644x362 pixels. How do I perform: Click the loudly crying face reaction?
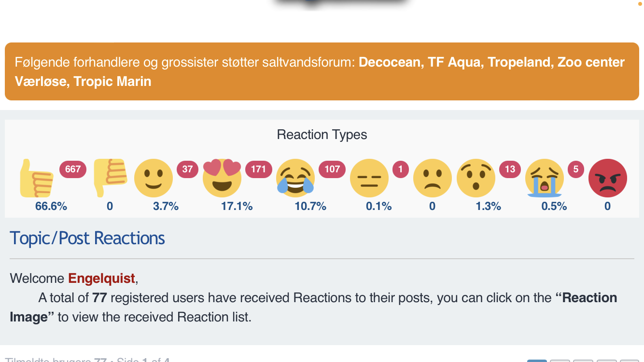[x=545, y=178]
